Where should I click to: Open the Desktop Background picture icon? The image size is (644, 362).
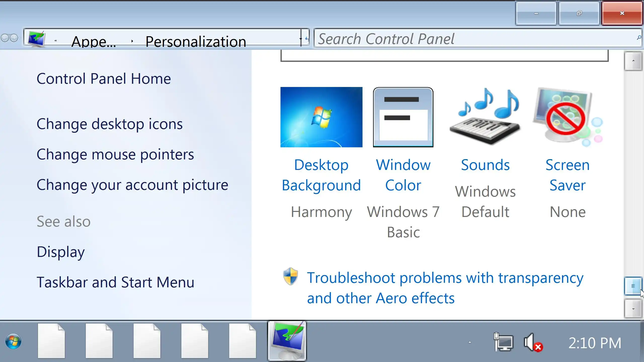[321, 117]
